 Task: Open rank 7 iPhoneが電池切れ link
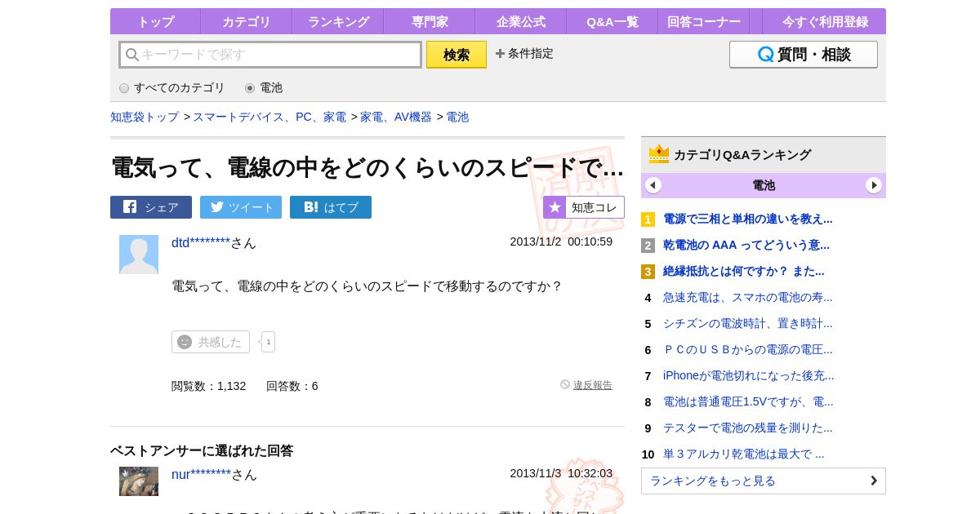[x=749, y=375]
